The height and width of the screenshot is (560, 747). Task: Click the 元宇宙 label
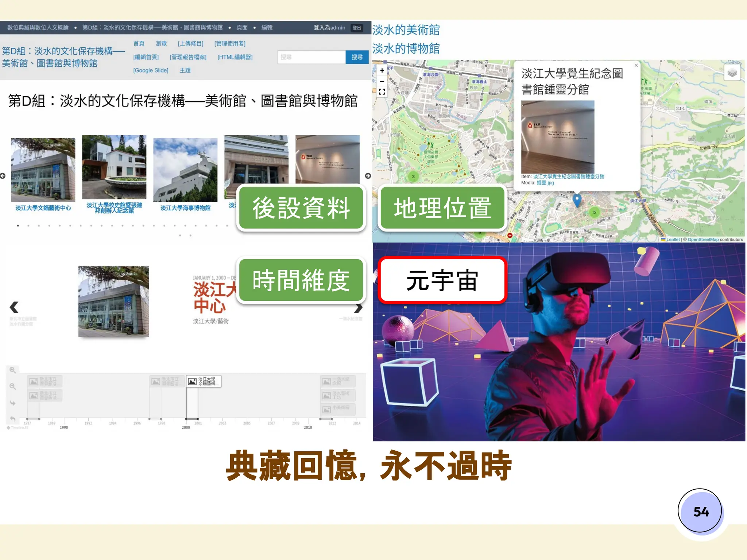point(442,280)
